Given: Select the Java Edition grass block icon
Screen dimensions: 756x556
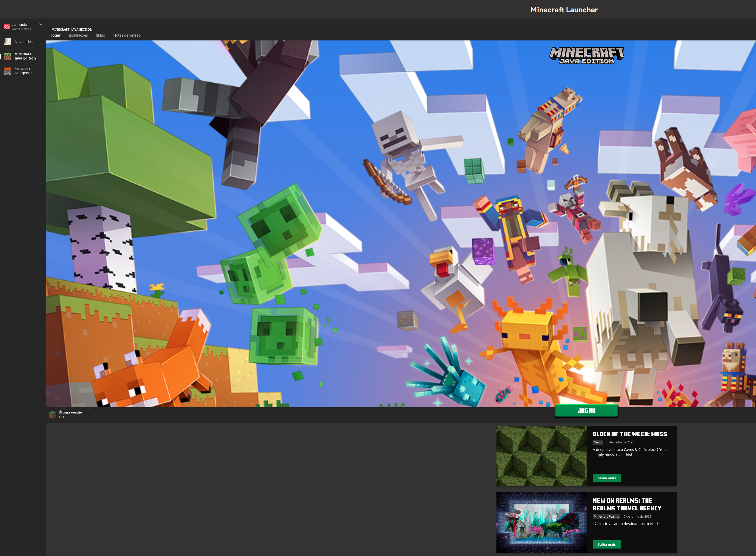Looking at the screenshot, I should 7,56.
